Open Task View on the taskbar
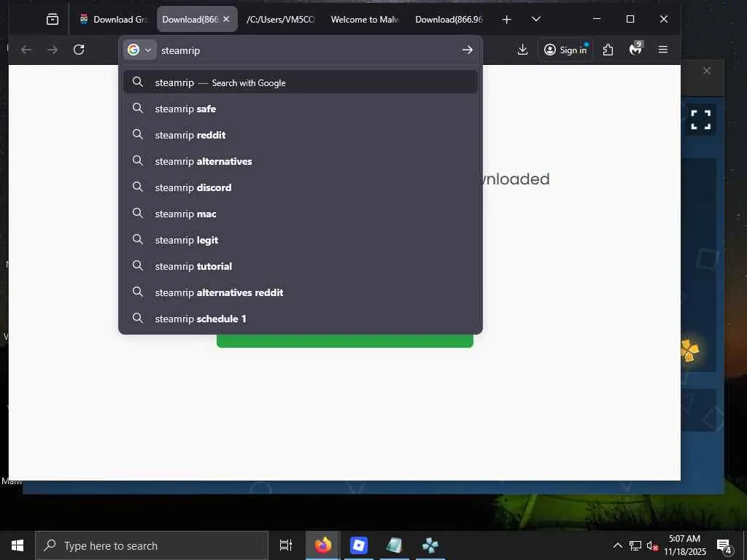This screenshot has height=560, width=747. tap(285, 545)
